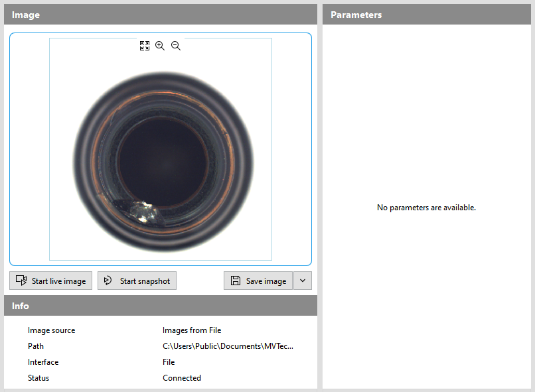Screen dimensions: 535x392
Task: Select the 'Images from File' source value
Action: point(192,330)
